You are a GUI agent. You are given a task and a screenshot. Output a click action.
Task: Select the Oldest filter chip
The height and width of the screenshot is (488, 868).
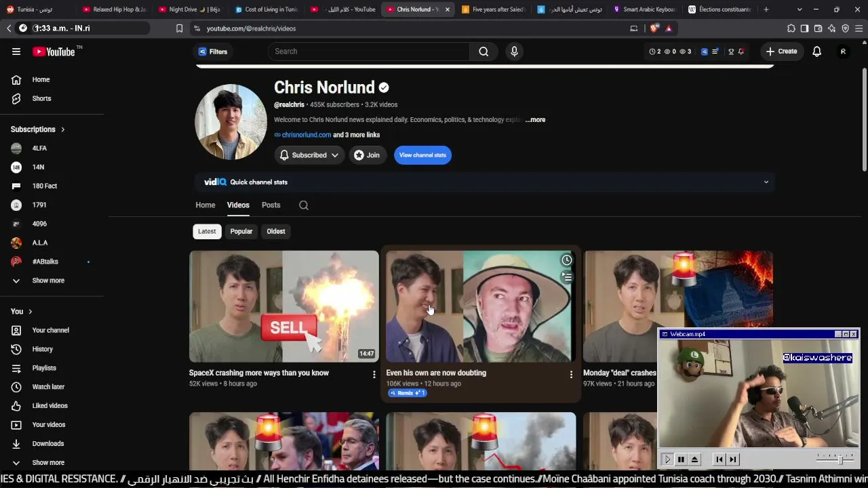(x=276, y=232)
